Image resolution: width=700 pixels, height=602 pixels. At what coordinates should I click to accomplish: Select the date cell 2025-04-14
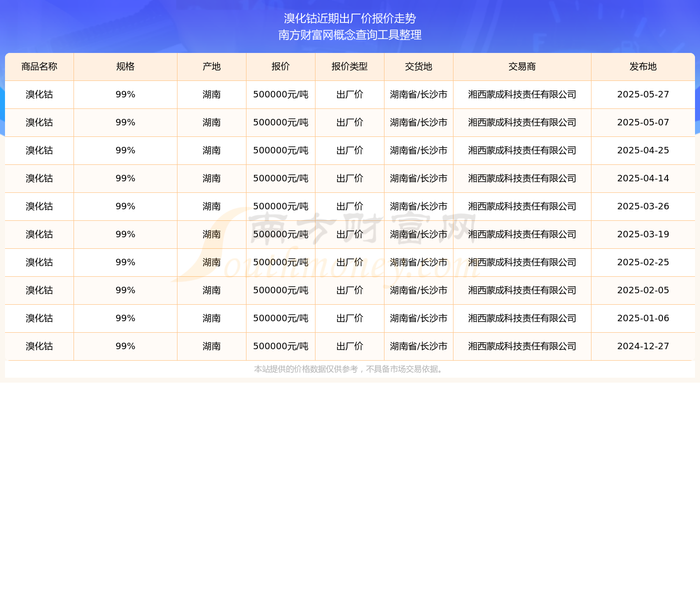[643, 178]
